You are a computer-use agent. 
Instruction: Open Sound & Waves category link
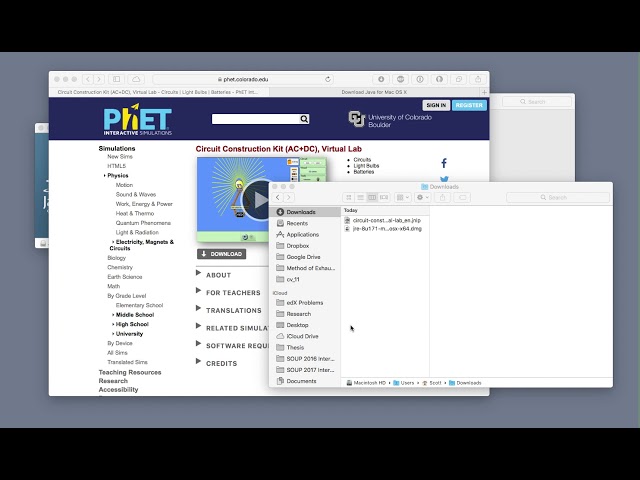pos(136,194)
